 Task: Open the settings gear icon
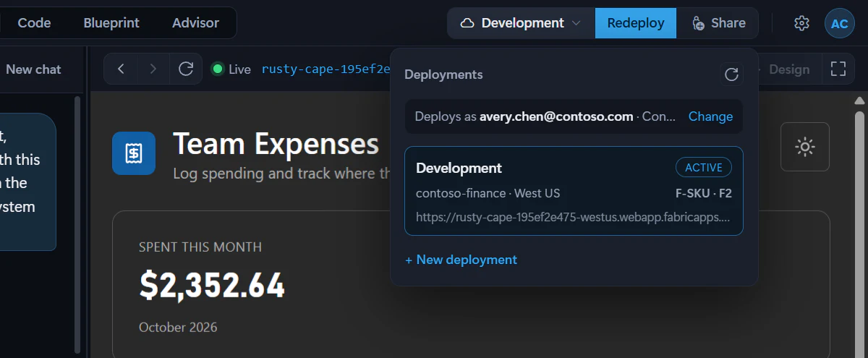[801, 23]
